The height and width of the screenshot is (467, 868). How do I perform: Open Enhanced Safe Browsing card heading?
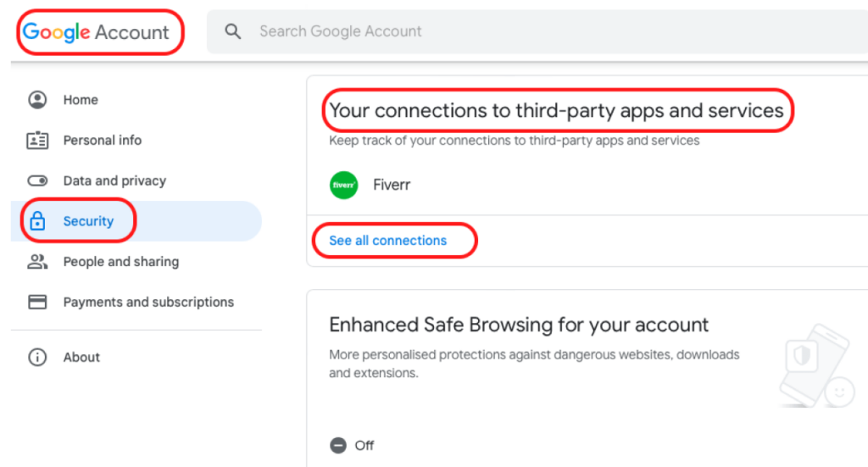[x=519, y=325]
